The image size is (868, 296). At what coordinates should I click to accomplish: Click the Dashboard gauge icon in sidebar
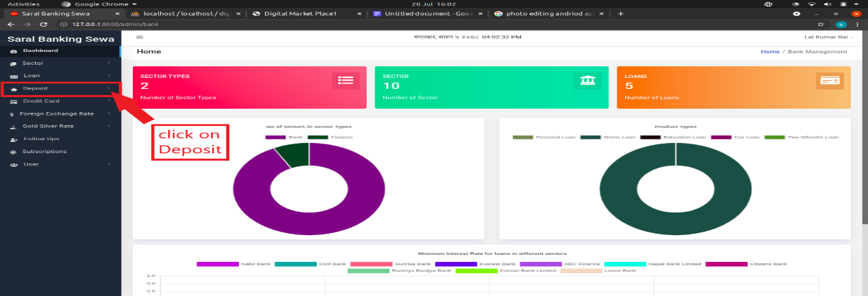(x=13, y=51)
